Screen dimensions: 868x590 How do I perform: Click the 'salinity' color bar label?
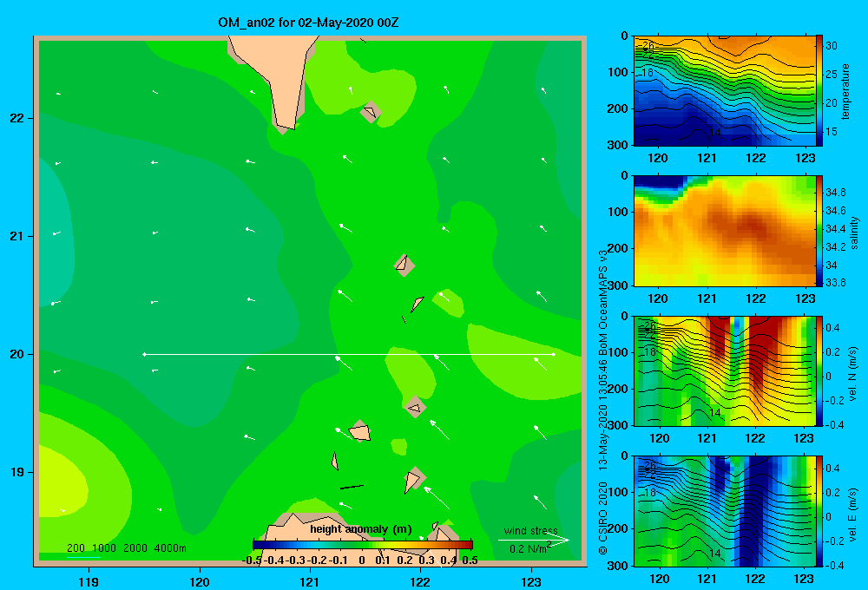click(853, 233)
